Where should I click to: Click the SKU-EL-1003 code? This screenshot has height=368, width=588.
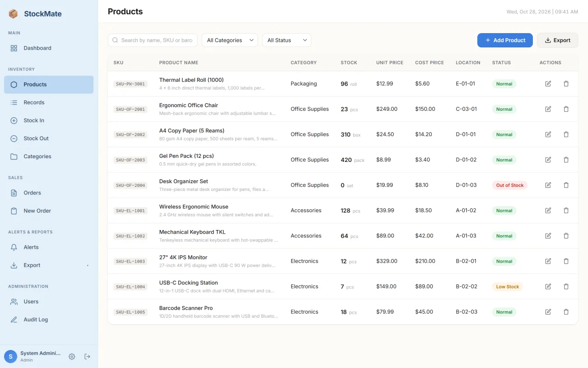130,261
